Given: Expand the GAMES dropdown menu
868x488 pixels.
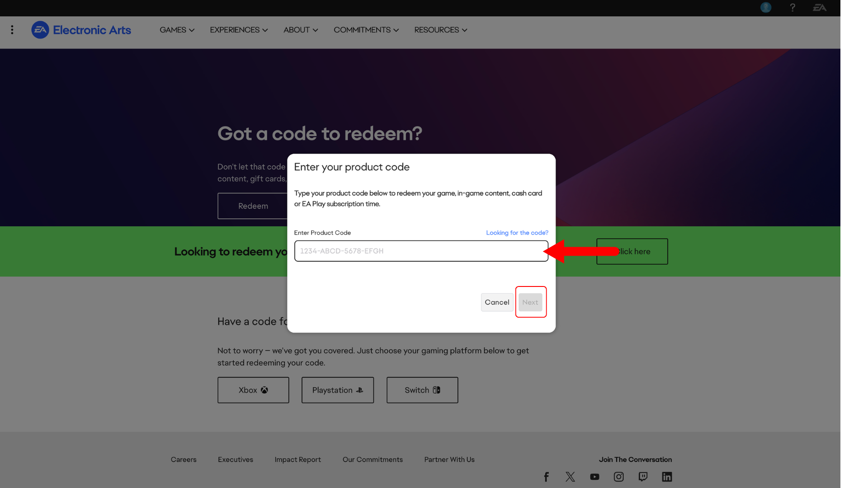Looking at the screenshot, I should [x=177, y=30].
